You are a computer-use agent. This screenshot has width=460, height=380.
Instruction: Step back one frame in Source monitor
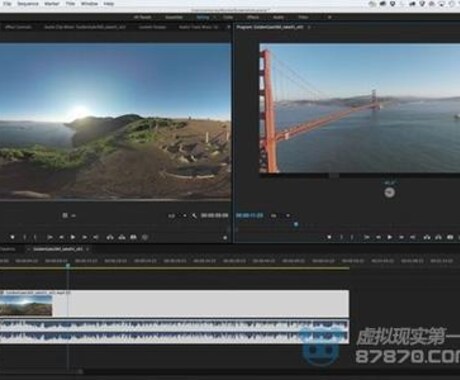click(61, 237)
